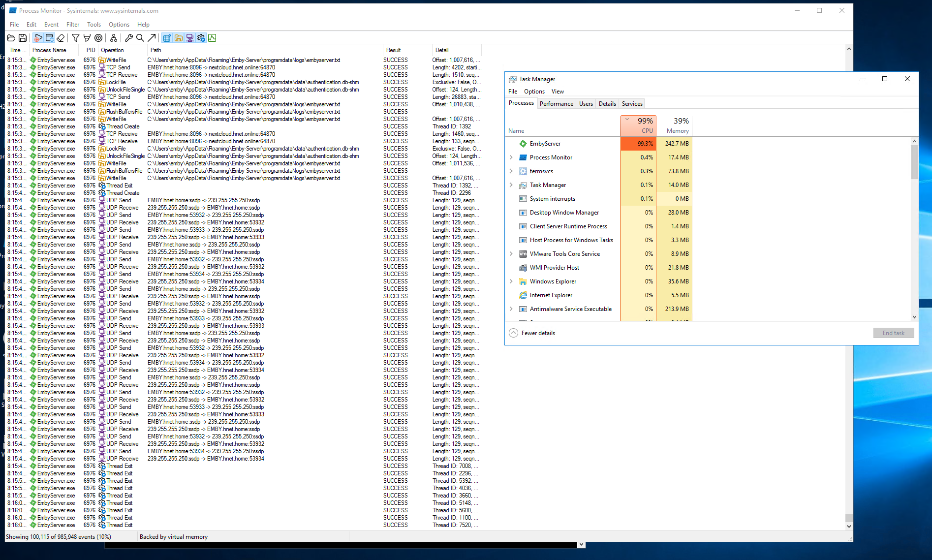Click the Find magnifying glass icon

tap(140, 38)
